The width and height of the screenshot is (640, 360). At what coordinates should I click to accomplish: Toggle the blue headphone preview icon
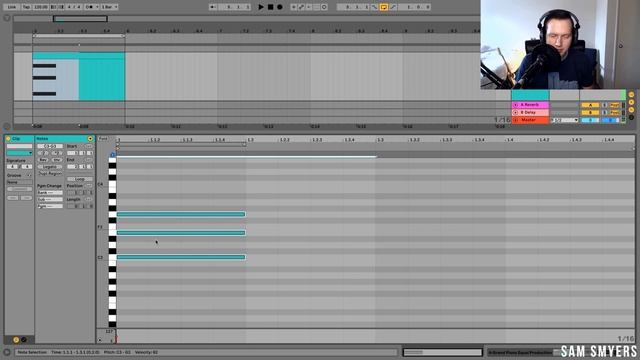point(113,155)
